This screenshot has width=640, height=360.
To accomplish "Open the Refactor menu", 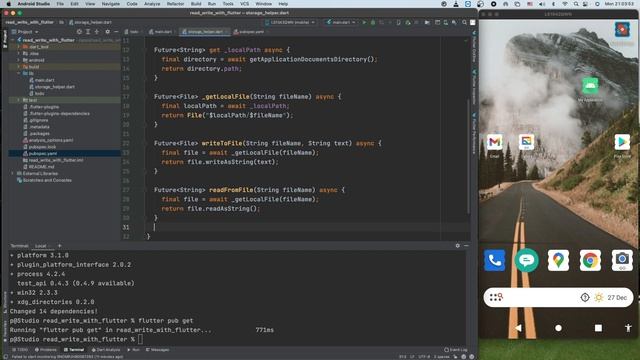I will coord(175,4).
